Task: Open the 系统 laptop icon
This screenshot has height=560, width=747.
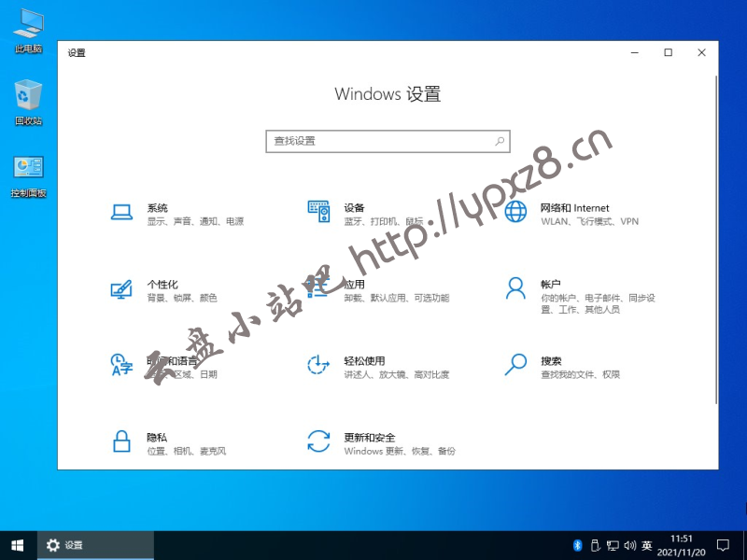Action: 121,212
